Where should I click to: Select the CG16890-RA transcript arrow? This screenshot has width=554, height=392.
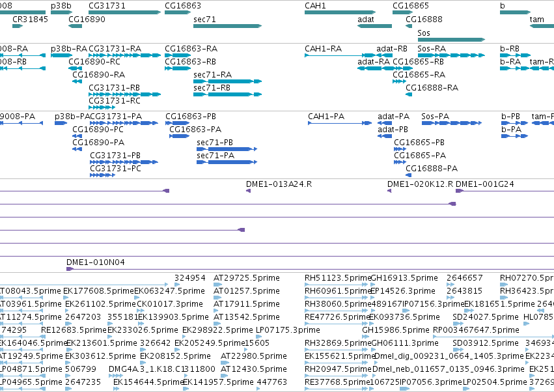(x=77, y=81)
